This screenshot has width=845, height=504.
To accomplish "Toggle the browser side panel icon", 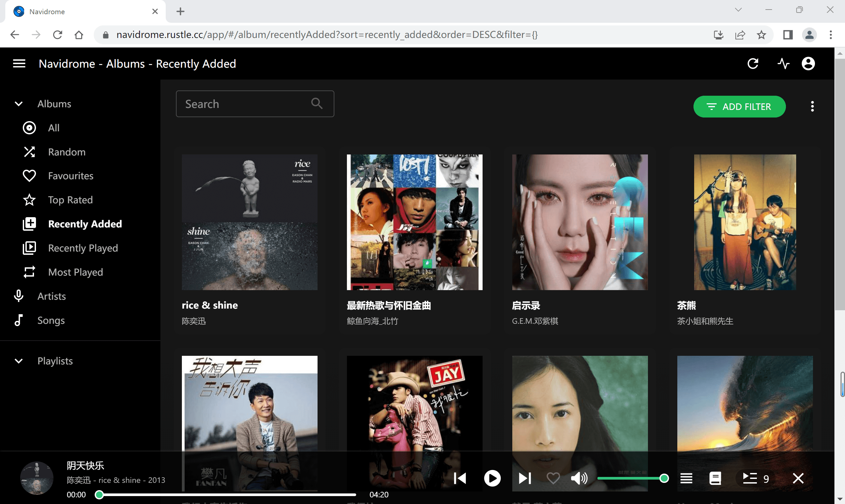I will click(788, 35).
